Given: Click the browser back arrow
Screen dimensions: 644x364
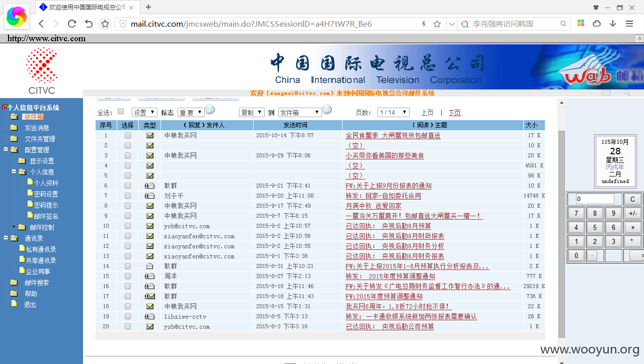Looking at the screenshot, I should (x=41, y=24).
